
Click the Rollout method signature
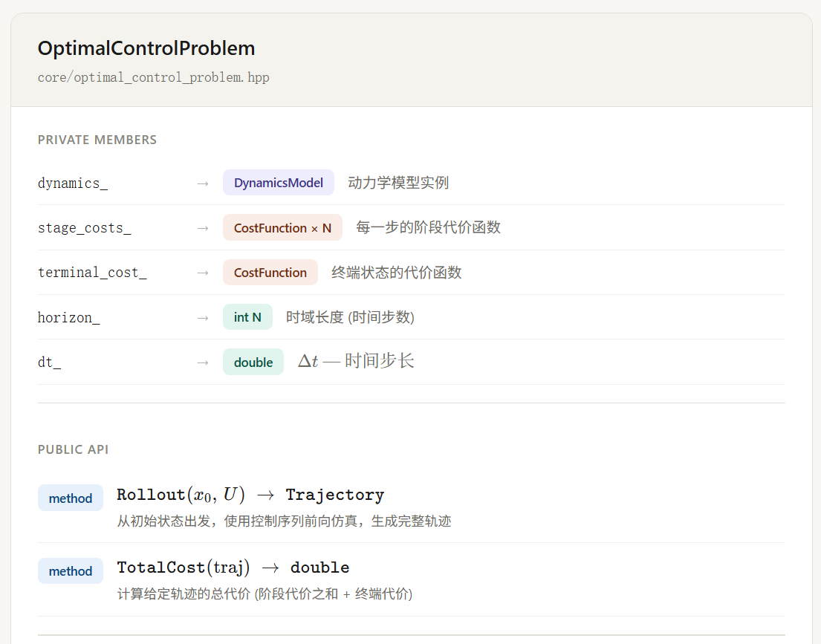250,495
